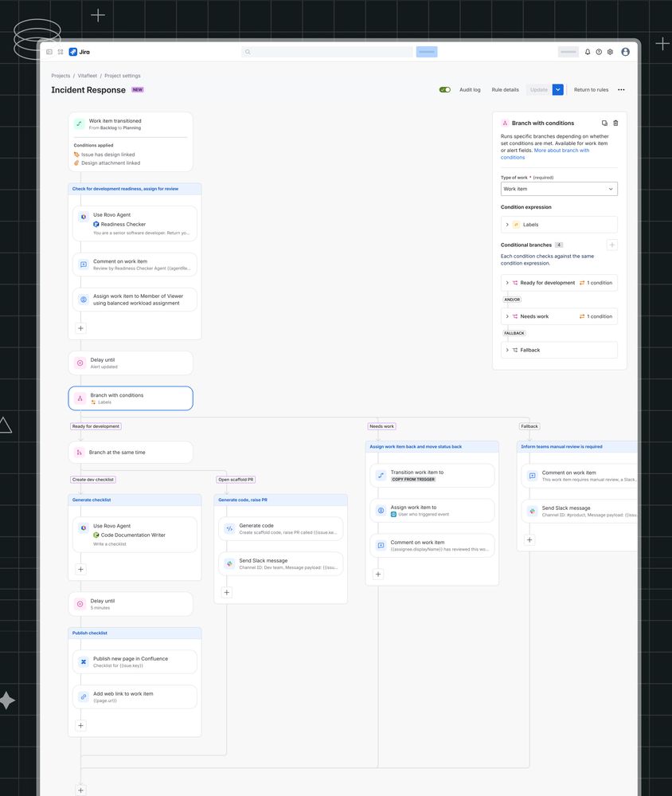Viewport: 672px width, 796px height.
Task: Click Comment on work item assignee reviewed step
Action: pos(432,546)
